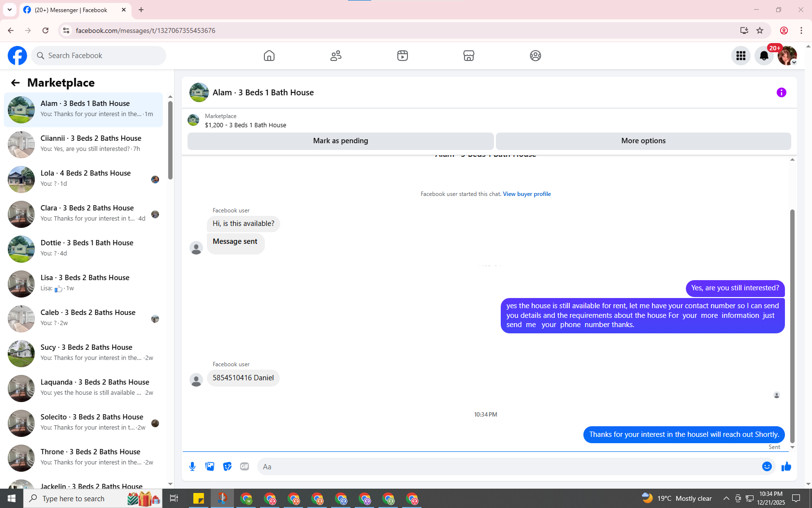Image resolution: width=812 pixels, height=508 pixels.
Task: Attach a photo file icon
Action: click(x=210, y=466)
